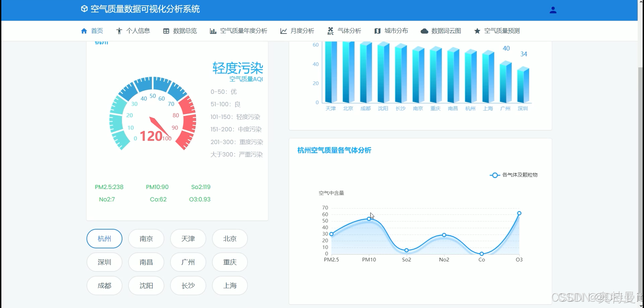Click the cube logo beside the system title
644x308 pixels.
84,9
